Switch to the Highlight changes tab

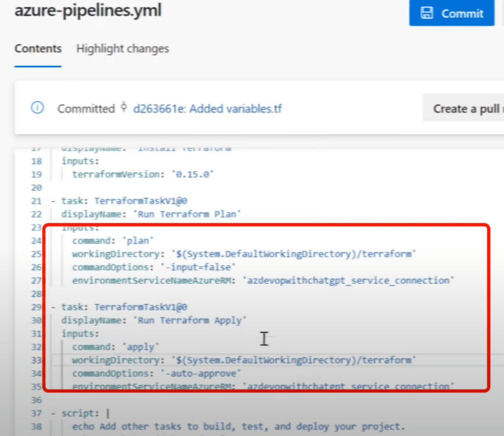pyautogui.click(x=122, y=49)
